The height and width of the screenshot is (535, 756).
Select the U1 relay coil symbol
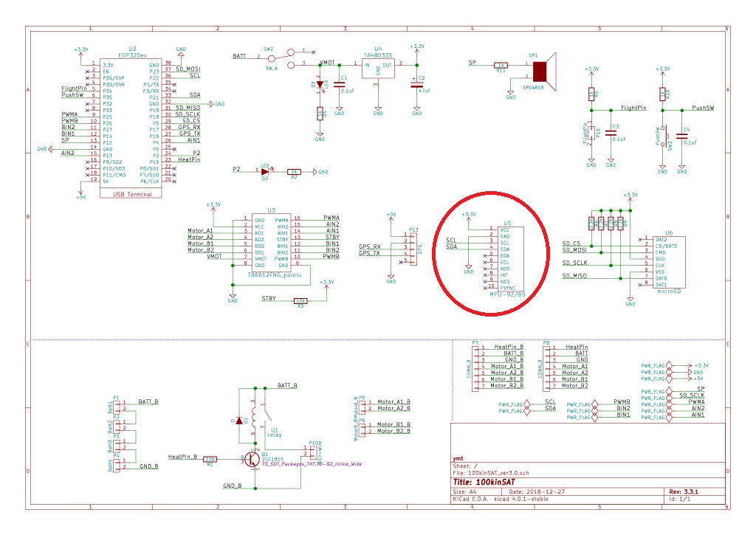pos(254,422)
